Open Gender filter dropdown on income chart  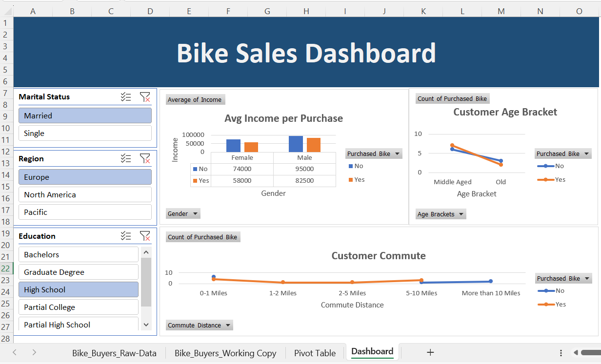point(183,213)
